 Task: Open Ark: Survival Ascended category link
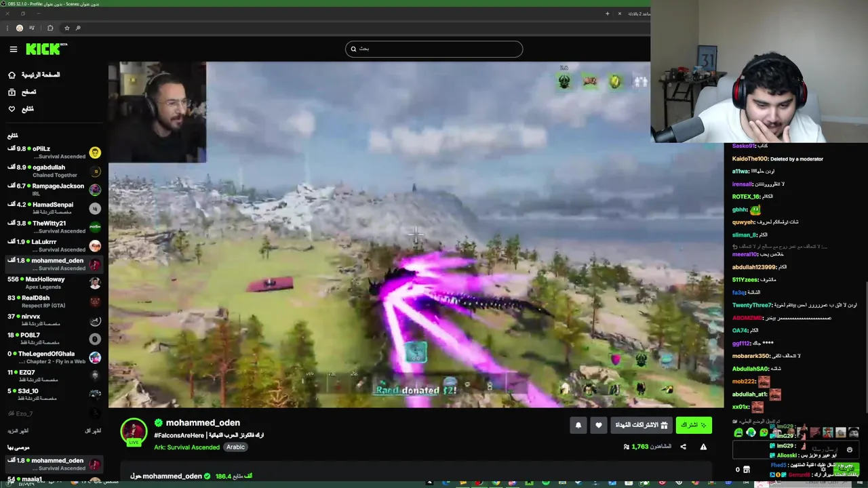187,447
